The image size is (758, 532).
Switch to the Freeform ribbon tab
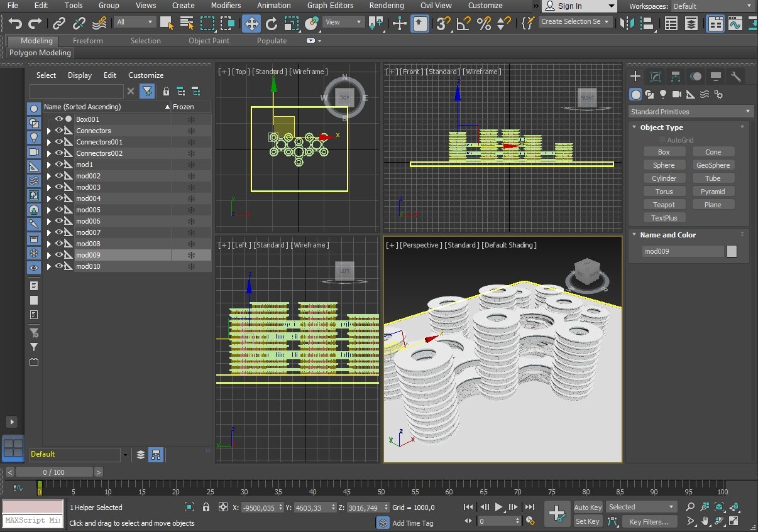88,41
